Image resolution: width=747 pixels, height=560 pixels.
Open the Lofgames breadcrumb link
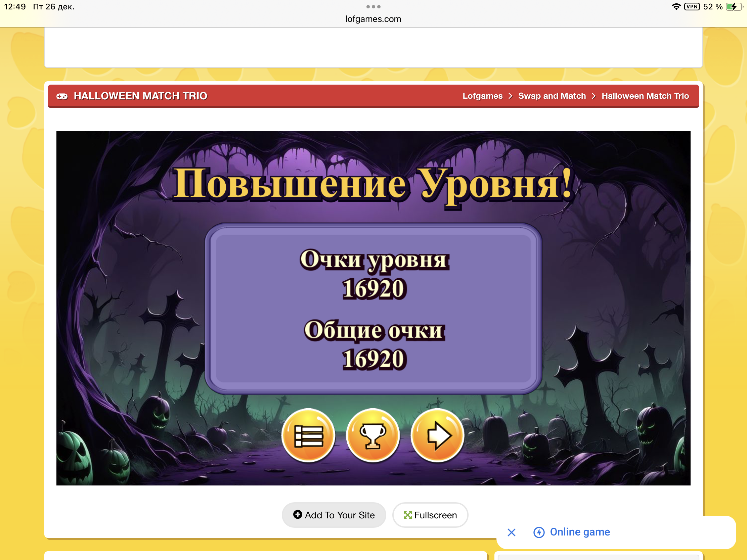(x=482, y=96)
